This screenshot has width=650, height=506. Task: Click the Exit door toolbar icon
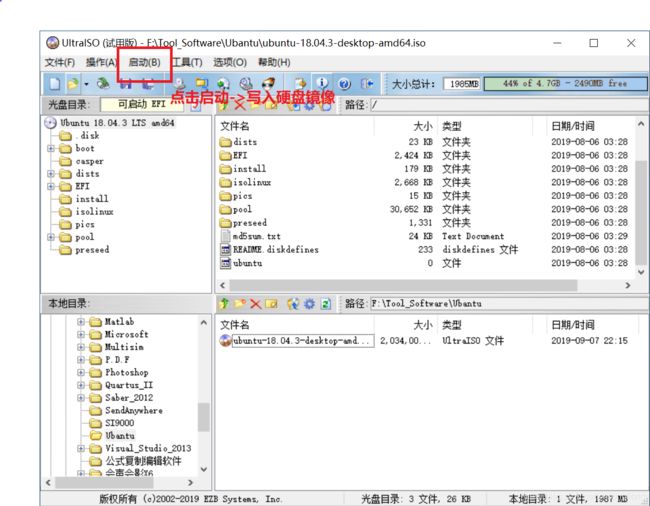pos(366,84)
